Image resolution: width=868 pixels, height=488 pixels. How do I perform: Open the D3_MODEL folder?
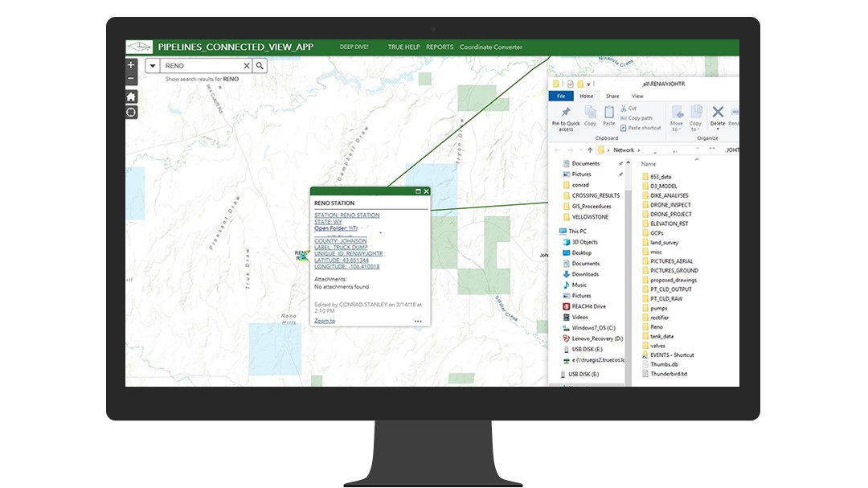pyautogui.click(x=663, y=187)
